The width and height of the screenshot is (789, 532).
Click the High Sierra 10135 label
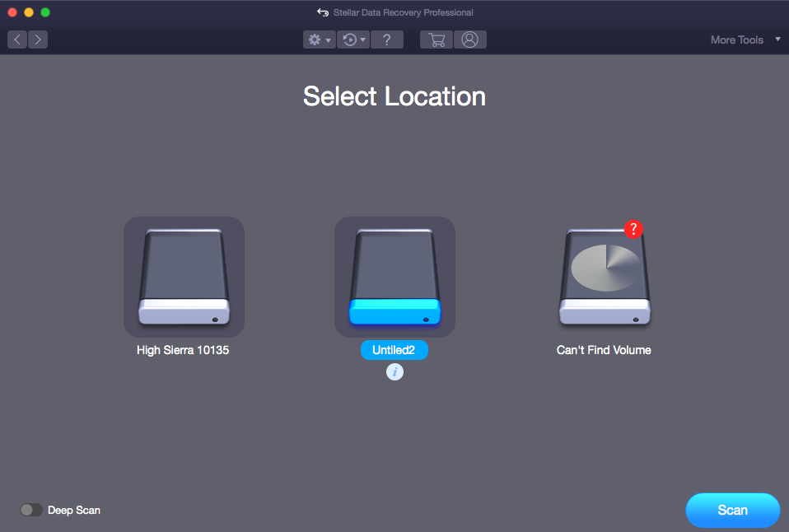183,350
